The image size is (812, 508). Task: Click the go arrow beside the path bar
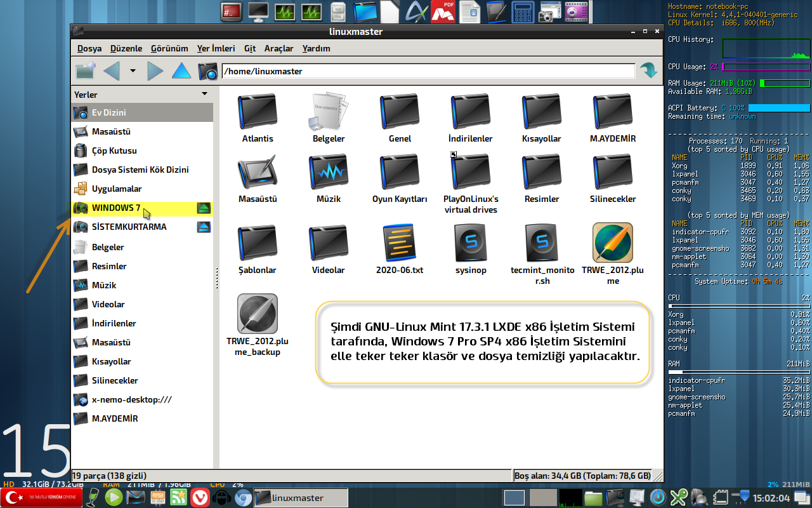click(x=648, y=70)
